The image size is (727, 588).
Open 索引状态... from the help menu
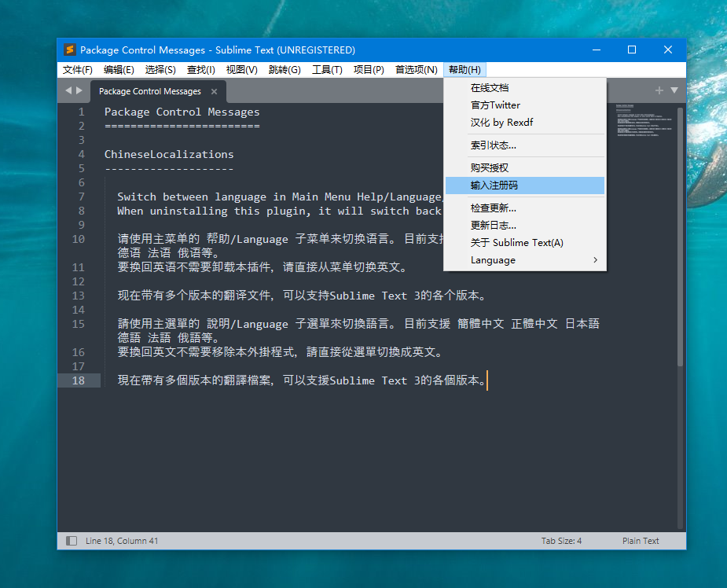[525, 145]
